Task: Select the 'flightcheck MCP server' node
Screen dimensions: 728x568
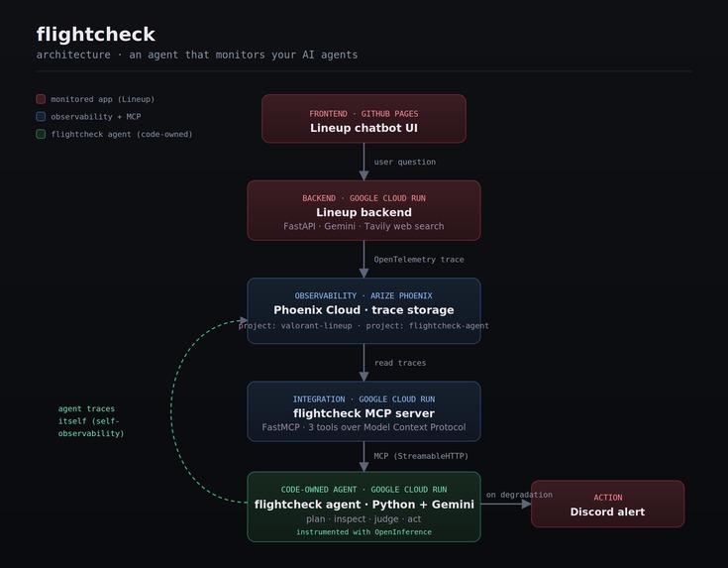Action: [364, 411]
